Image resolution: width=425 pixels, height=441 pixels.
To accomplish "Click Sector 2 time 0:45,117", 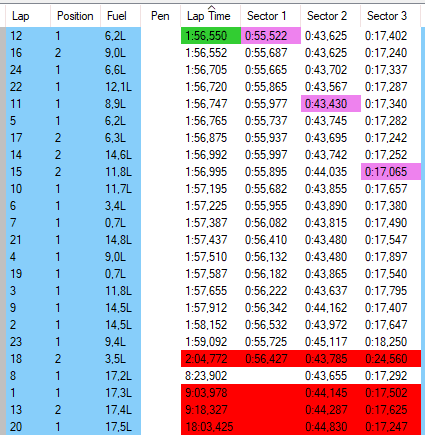I will 326,342.
